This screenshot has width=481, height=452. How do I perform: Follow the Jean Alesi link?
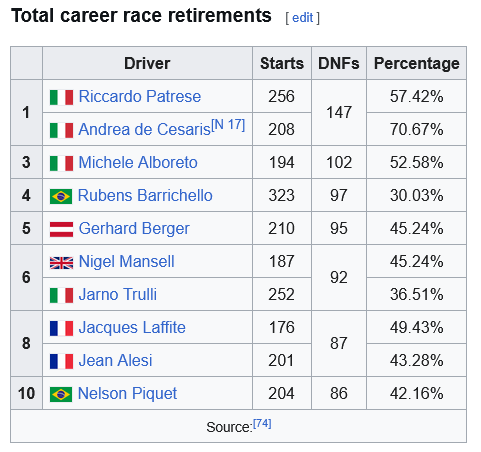[x=115, y=360]
